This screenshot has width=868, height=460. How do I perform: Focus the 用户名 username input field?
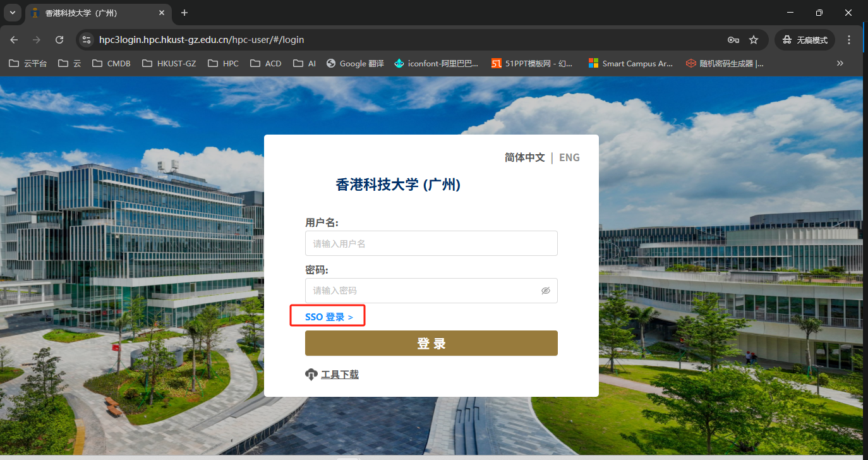point(431,243)
